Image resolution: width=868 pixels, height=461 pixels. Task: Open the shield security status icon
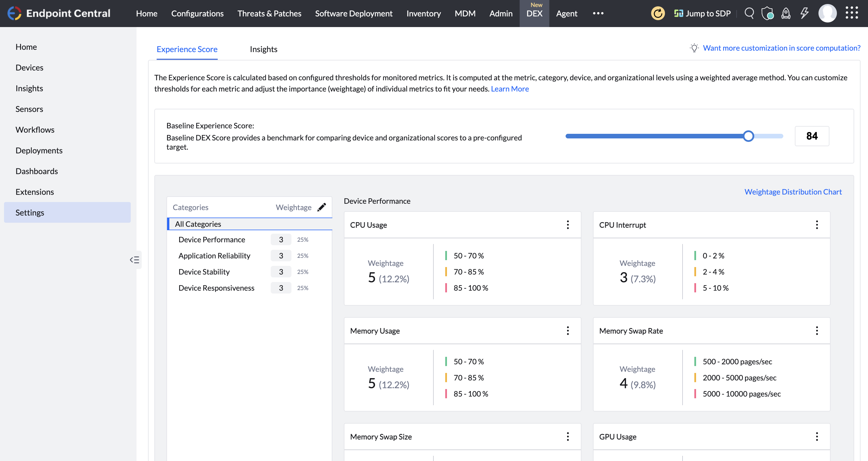767,14
